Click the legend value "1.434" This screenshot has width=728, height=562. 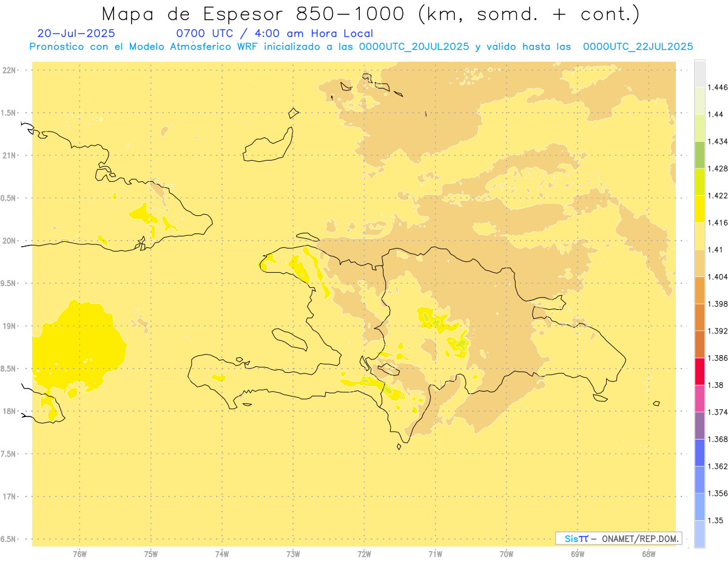pyautogui.click(x=719, y=141)
